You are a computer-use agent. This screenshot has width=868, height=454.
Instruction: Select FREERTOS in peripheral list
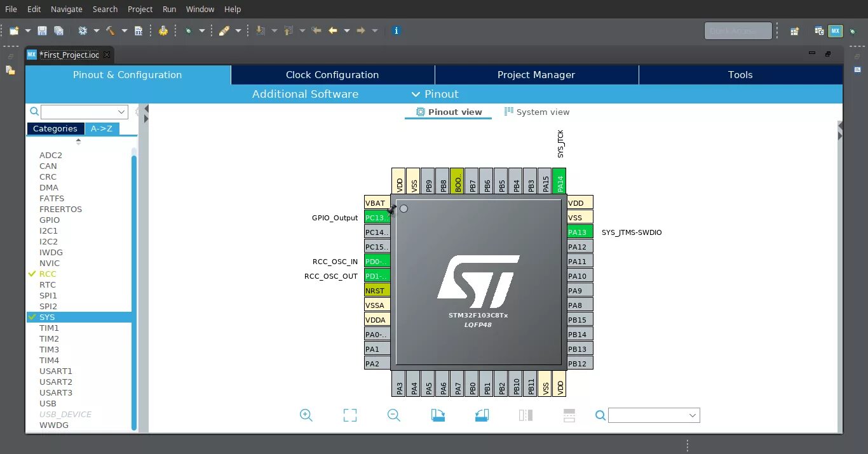pyautogui.click(x=60, y=209)
